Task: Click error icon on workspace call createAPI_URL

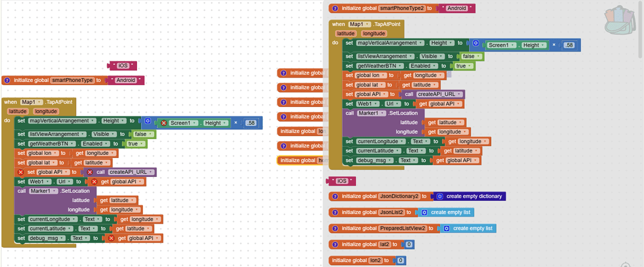Action: [90, 172]
